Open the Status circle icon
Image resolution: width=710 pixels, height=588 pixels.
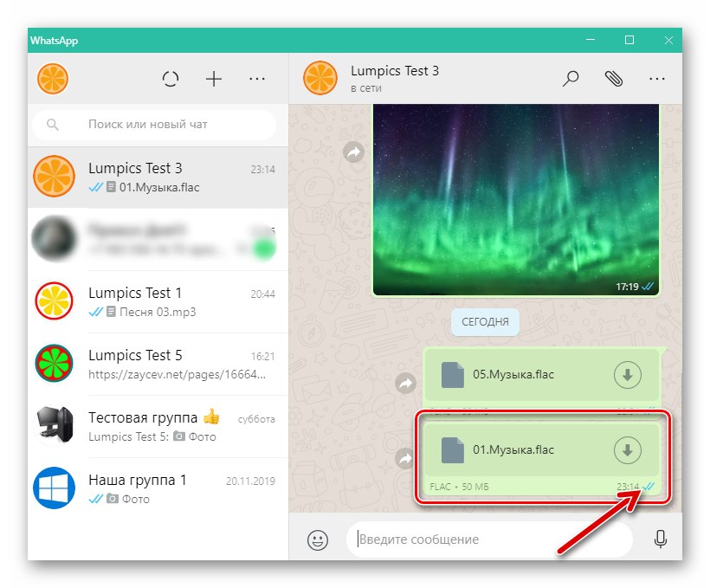click(171, 79)
